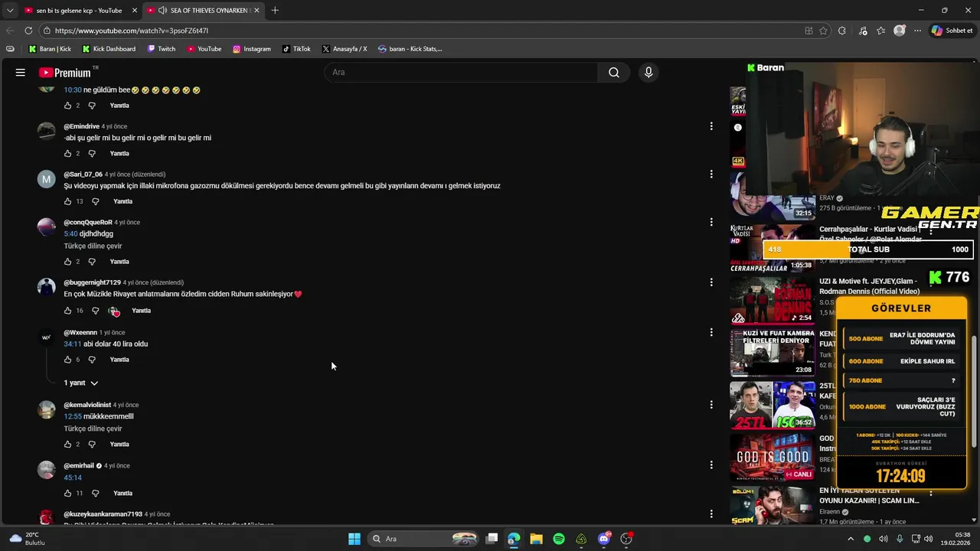Click the taskbar search box
This screenshot has width=980, height=551.
point(423,539)
